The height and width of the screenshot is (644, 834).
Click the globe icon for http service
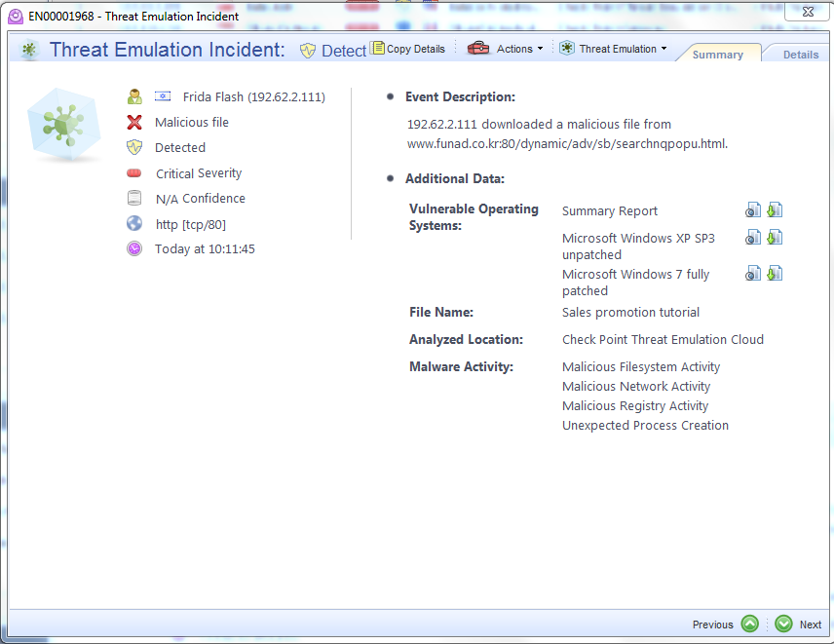point(134,223)
